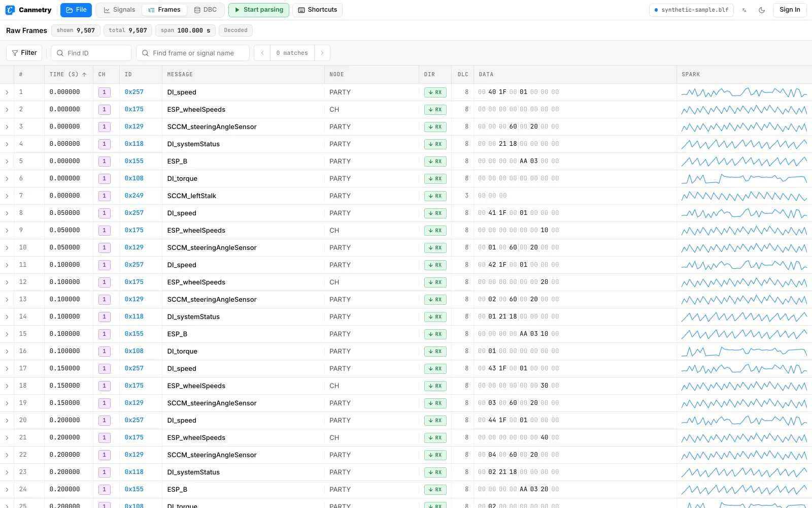Open the File menu
The width and height of the screenshot is (812, 508).
coord(76,10)
